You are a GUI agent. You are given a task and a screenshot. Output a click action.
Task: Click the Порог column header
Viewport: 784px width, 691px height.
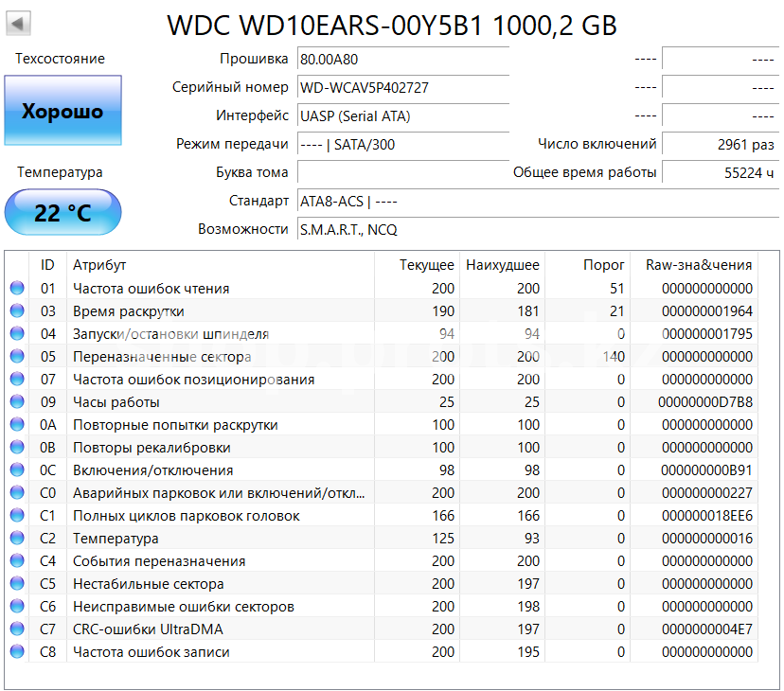(603, 265)
